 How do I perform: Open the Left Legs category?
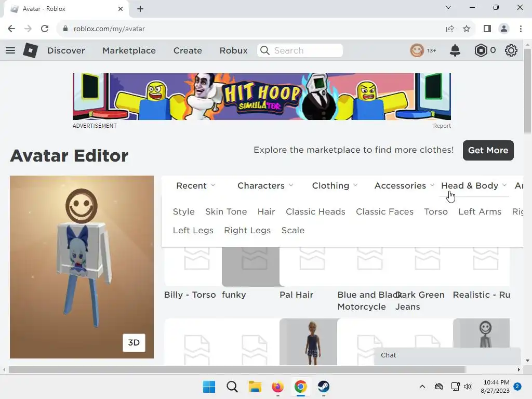pyautogui.click(x=193, y=230)
